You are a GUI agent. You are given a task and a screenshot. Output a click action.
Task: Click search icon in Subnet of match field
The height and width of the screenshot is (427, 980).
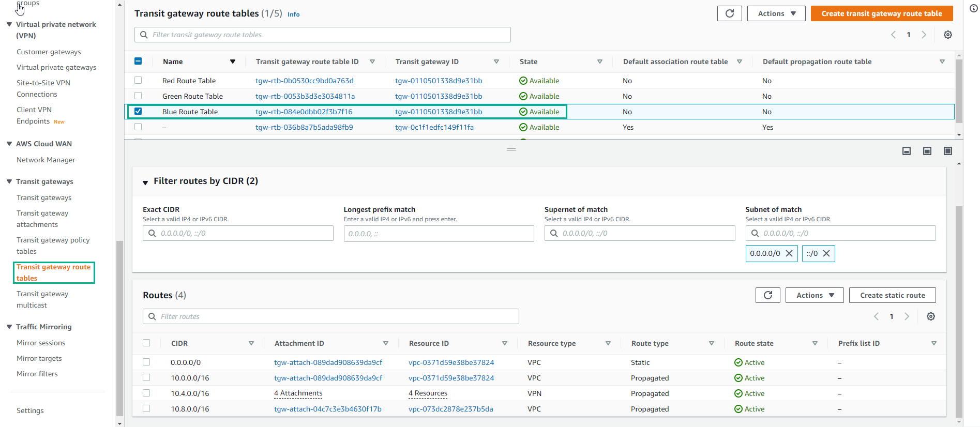[x=755, y=233]
